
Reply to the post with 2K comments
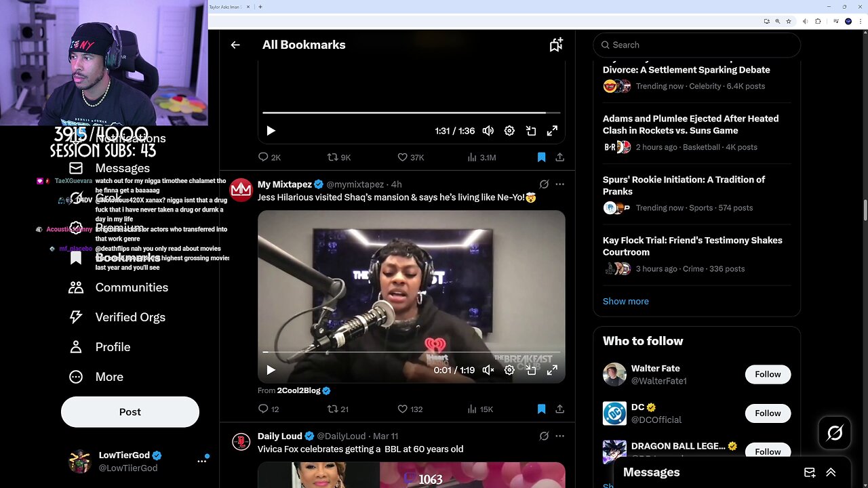click(x=269, y=157)
